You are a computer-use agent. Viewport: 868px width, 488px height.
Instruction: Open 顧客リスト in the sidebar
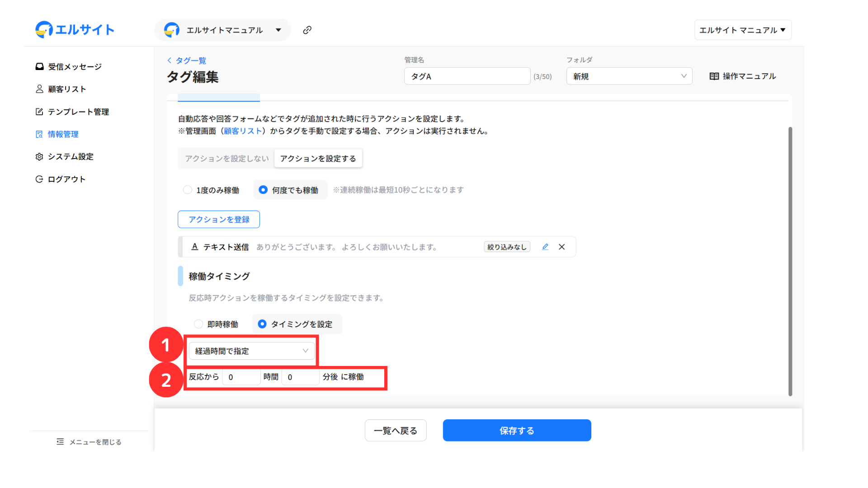(x=67, y=89)
